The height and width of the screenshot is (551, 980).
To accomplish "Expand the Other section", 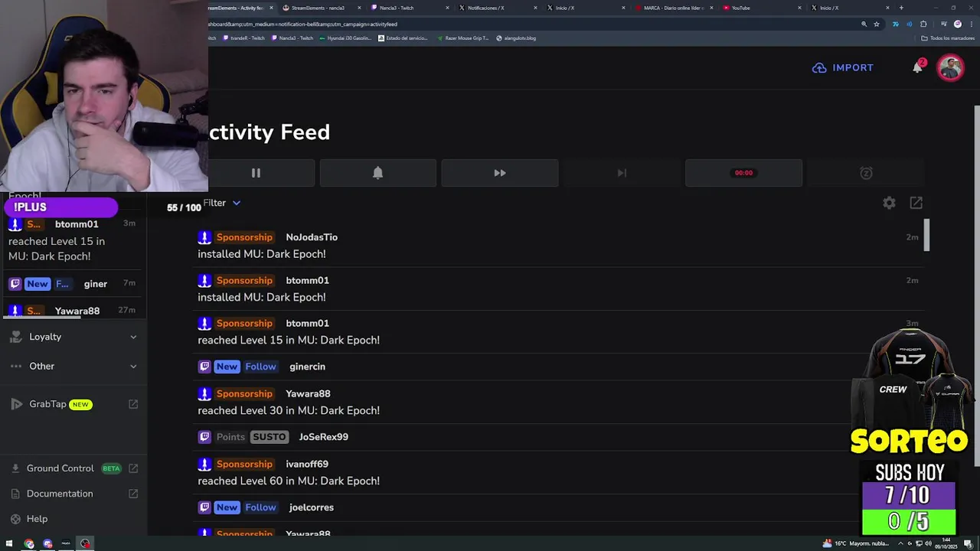I will (x=73, y=366).
